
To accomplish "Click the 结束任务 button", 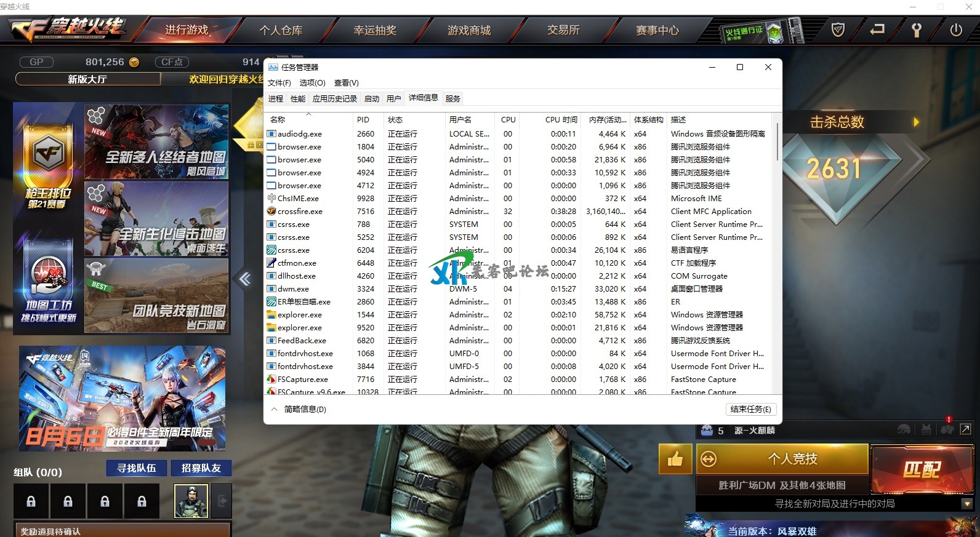I will tap(750, 409).
